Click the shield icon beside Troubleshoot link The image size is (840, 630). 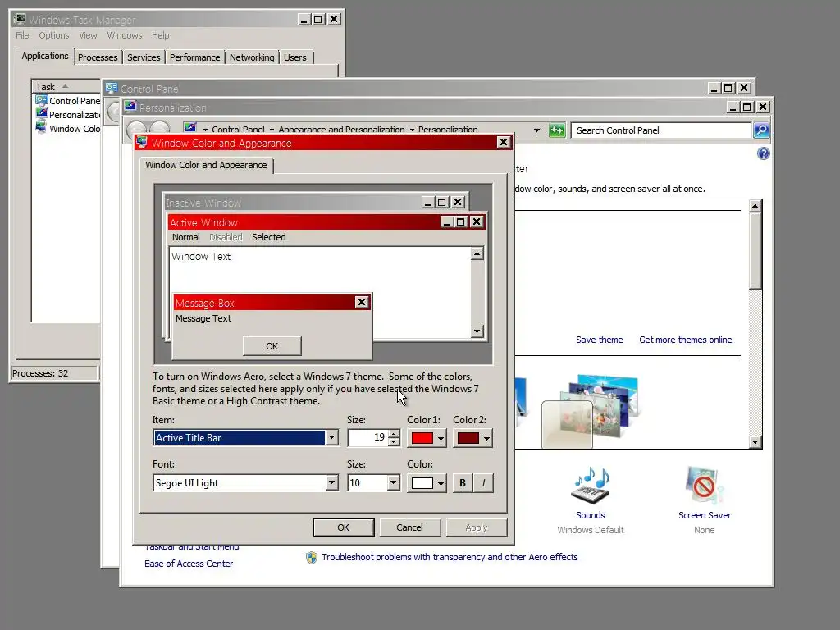(x=311, y=558)
